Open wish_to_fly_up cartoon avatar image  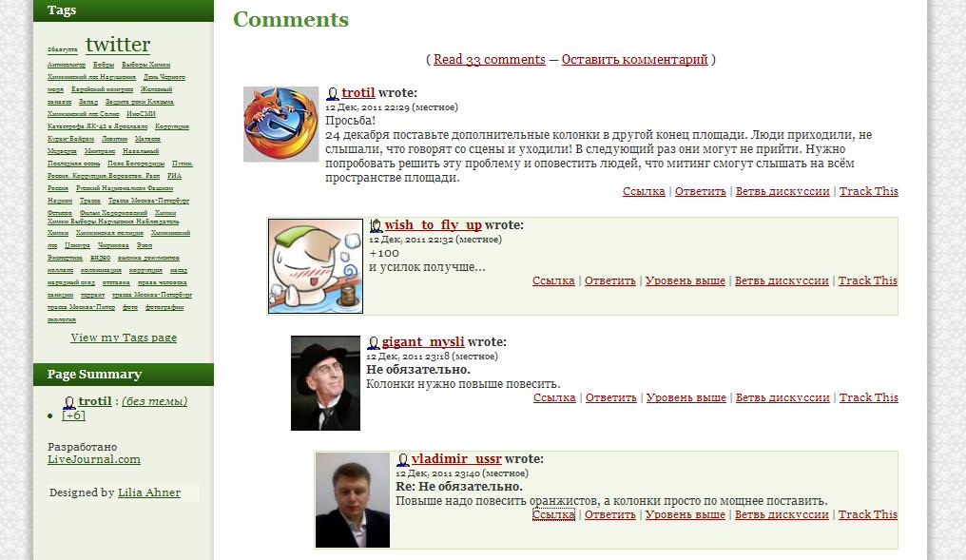(x=316, y=266)
